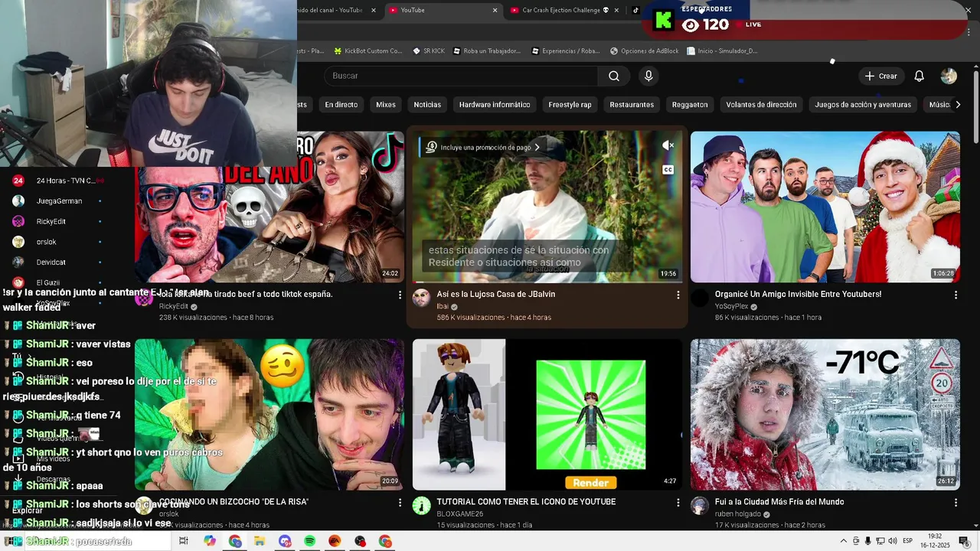The height and width of the screenshot is (551, 980).
Task: Select the Noticias filter chip
Action: click(427, 105)
